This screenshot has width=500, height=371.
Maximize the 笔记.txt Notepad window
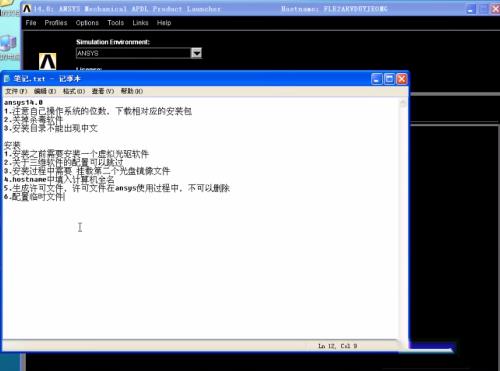[x=389, y=79]
